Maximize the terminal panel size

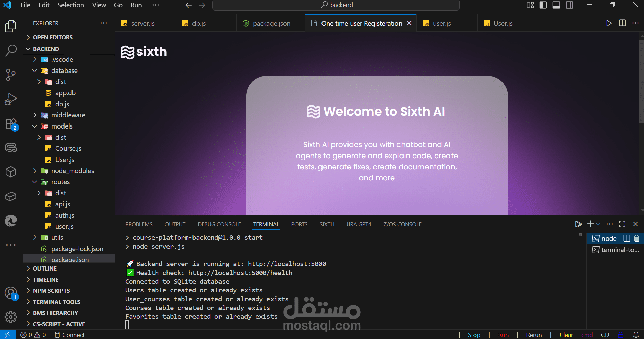coord(622,224)
